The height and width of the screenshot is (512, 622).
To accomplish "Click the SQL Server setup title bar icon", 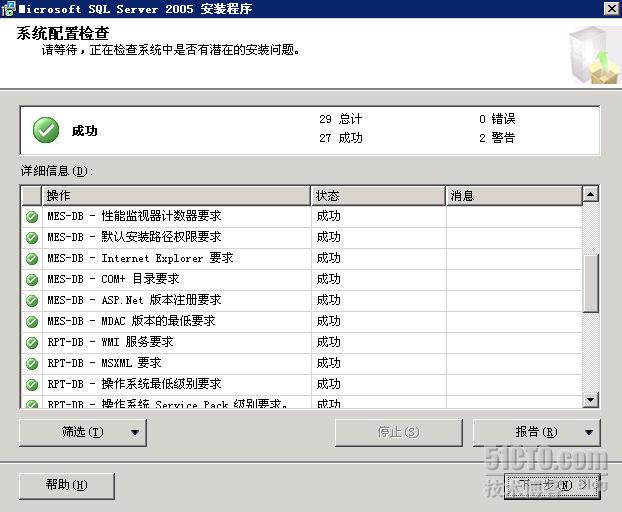I will (8, 9).
